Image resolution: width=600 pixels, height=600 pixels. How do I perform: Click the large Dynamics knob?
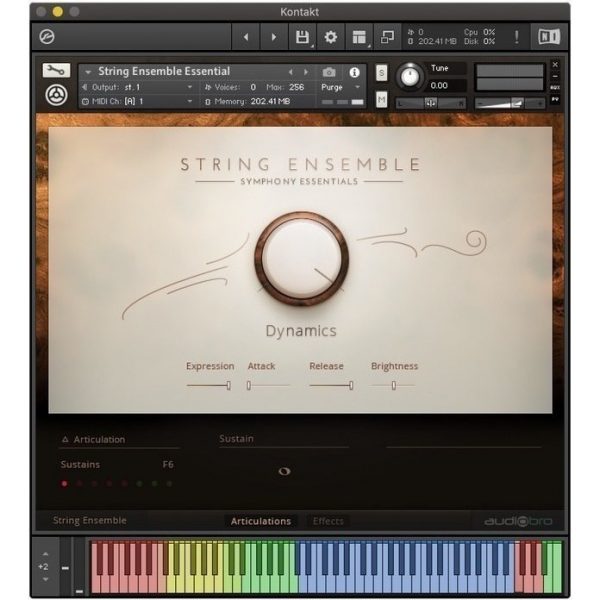302,259
